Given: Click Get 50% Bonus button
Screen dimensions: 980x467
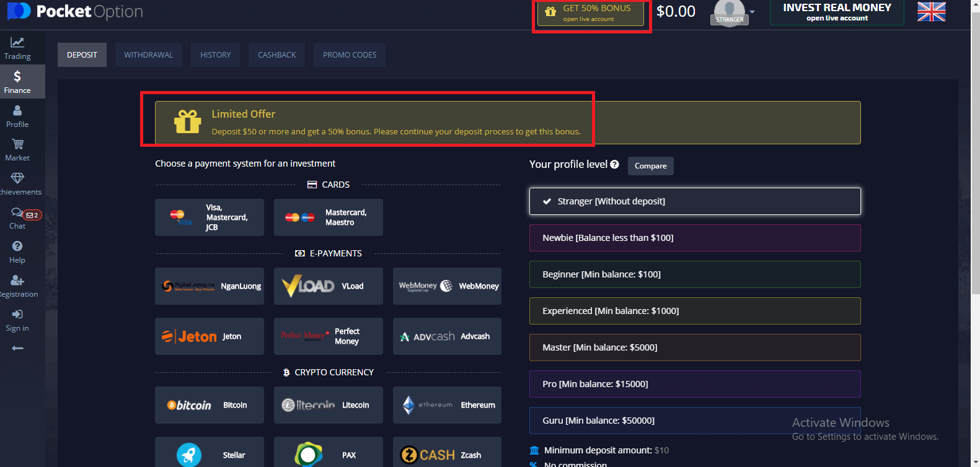Looking at the screenshot, I should tap(590, 13).
